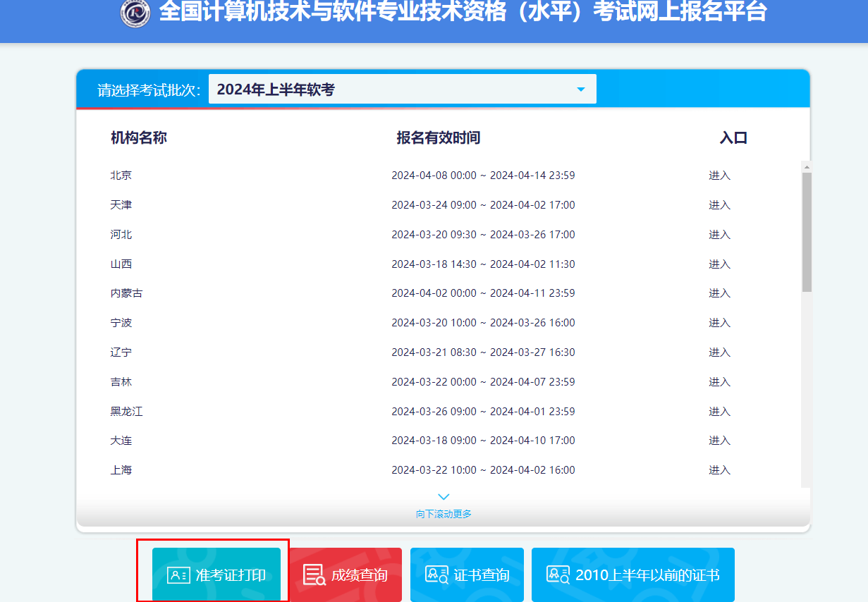Click the magnifier document icon on 成绩查询
868x602 pixels.
[314, 575]
